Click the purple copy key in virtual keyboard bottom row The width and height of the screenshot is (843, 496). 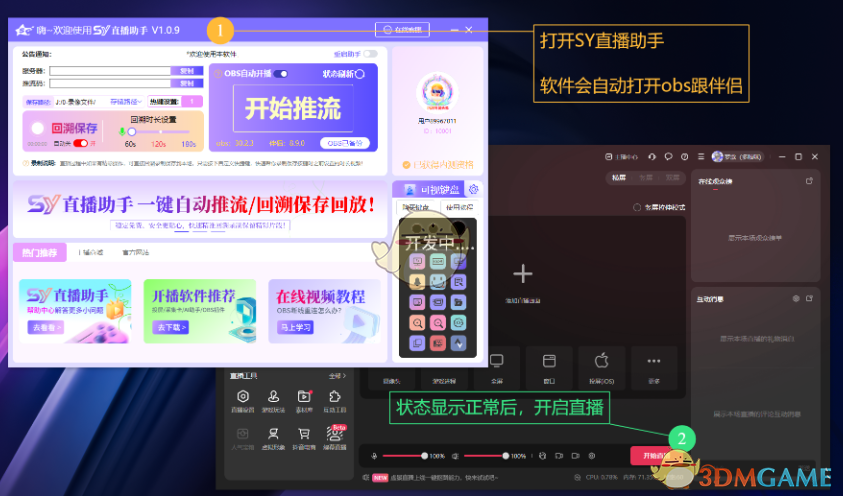click(417, 343)
